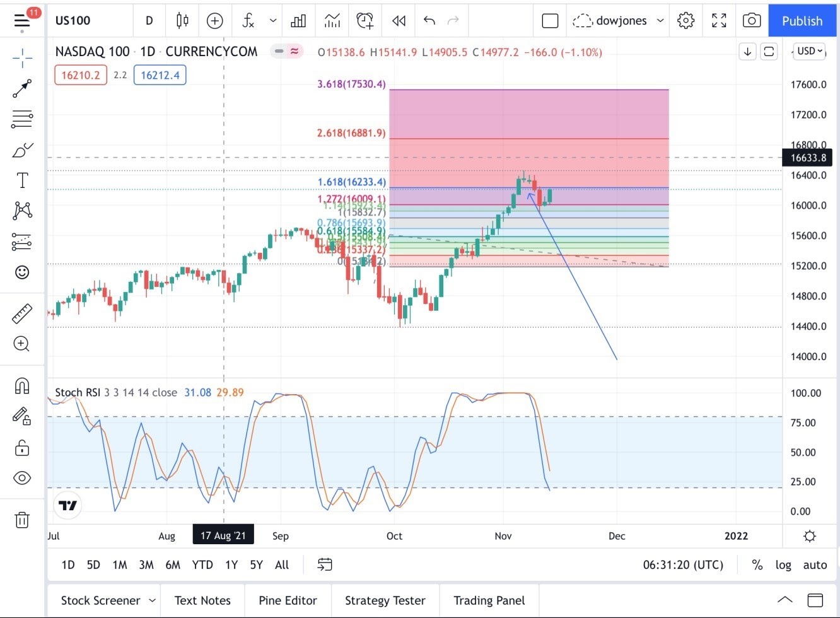Expand the indicators favorites dropdown arrow
840x618 pixels.
tap(273, 21)
